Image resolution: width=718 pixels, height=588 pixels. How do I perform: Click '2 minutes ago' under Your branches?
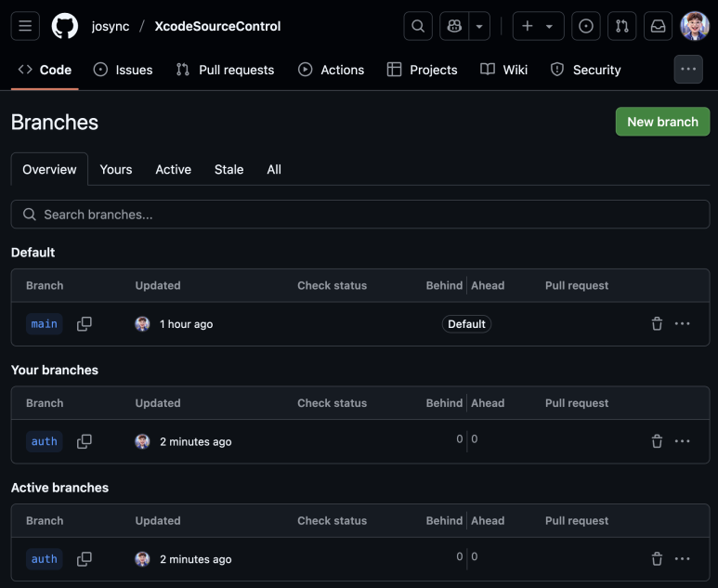(196, 442)
